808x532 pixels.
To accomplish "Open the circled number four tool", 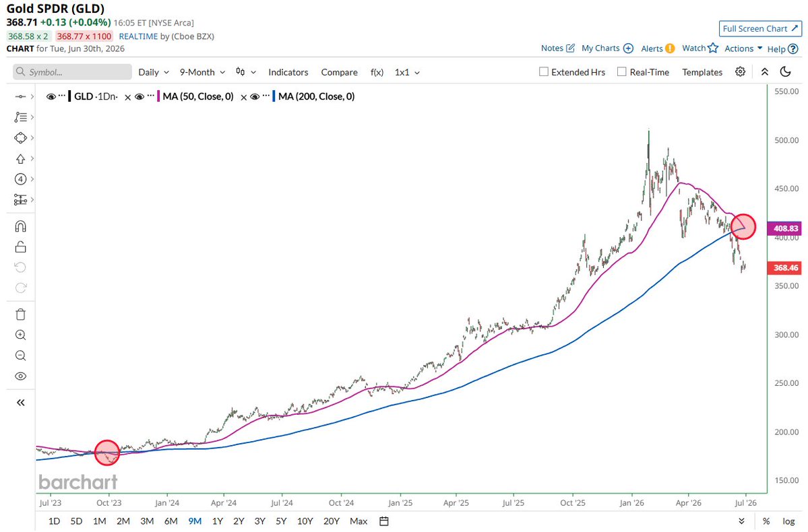I will (x=20, y=179).
